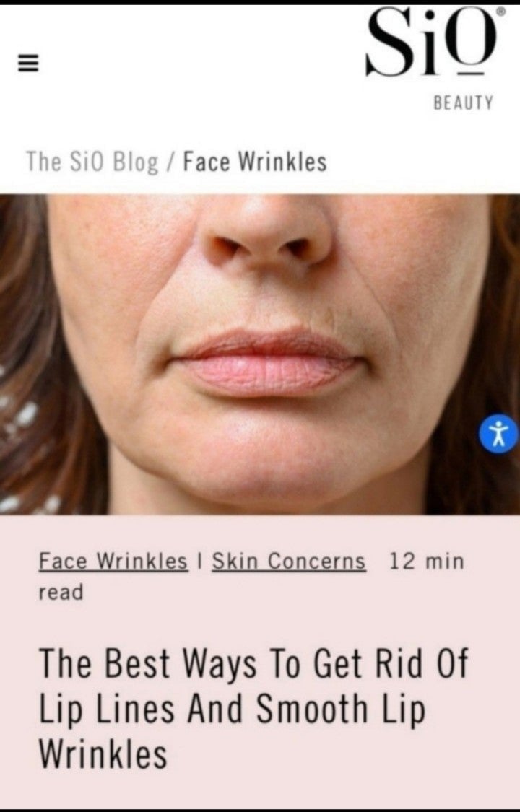Click the registered trademark symbol by logo
The width and height of the screenshot is (520, 812).
pos(500,12)
